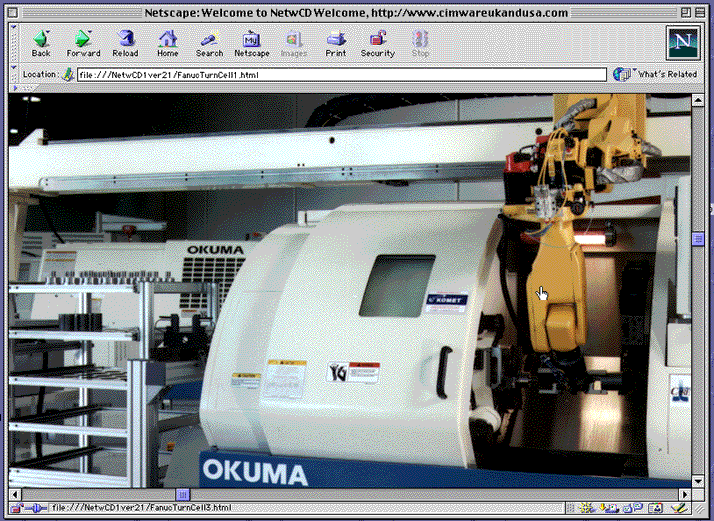Click the horizontal scrollbar thumb
714x521 pixels.
183,494
